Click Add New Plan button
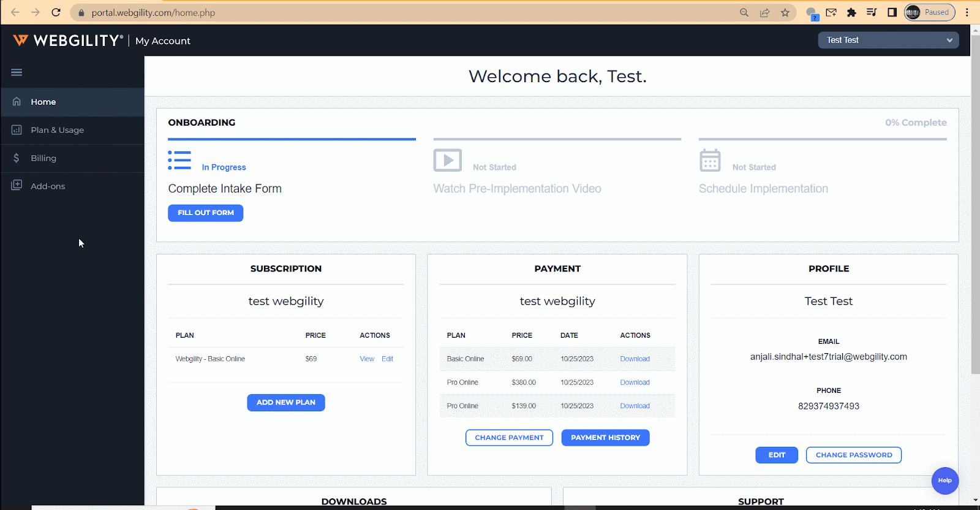980x510 pixels. (286, 403)
